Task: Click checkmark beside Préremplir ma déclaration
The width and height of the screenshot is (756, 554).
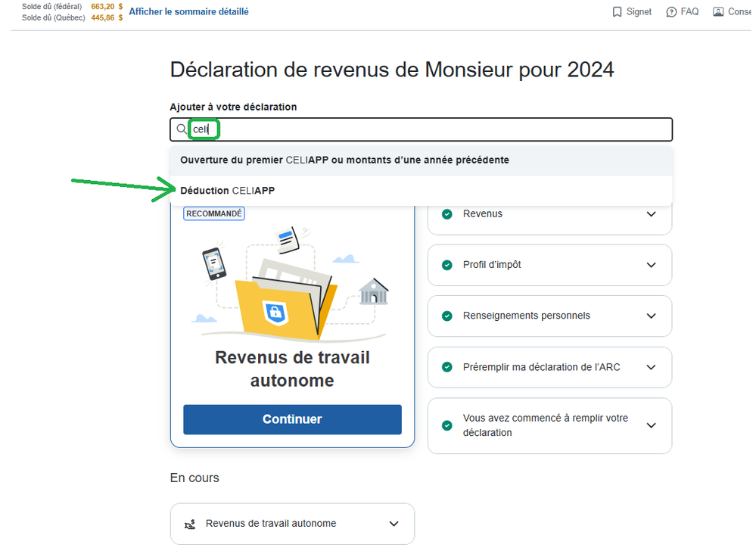Action: pyautogui.click(x=446, y=367)
